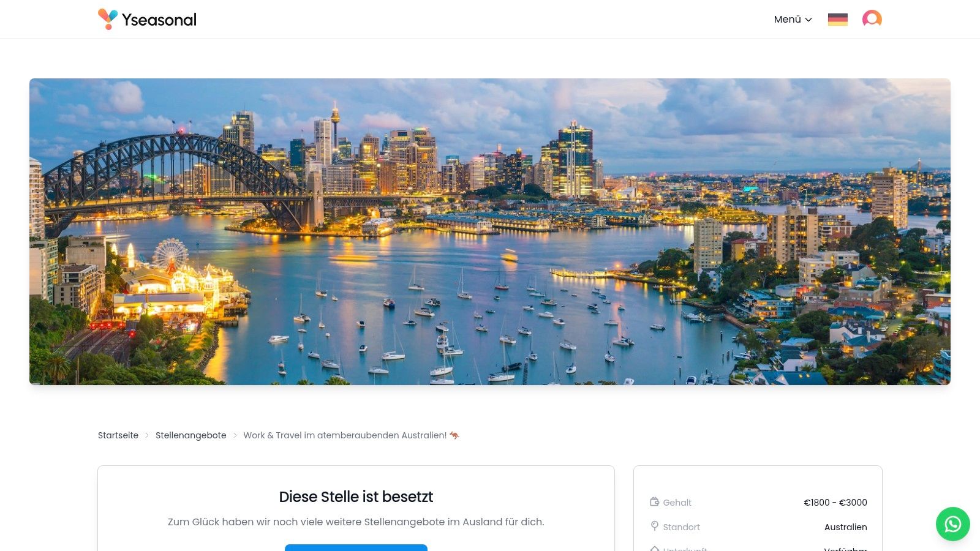Click the kangaroo emoji in breadcrumb
Screen dimensions: 980x551
(454, 435)
